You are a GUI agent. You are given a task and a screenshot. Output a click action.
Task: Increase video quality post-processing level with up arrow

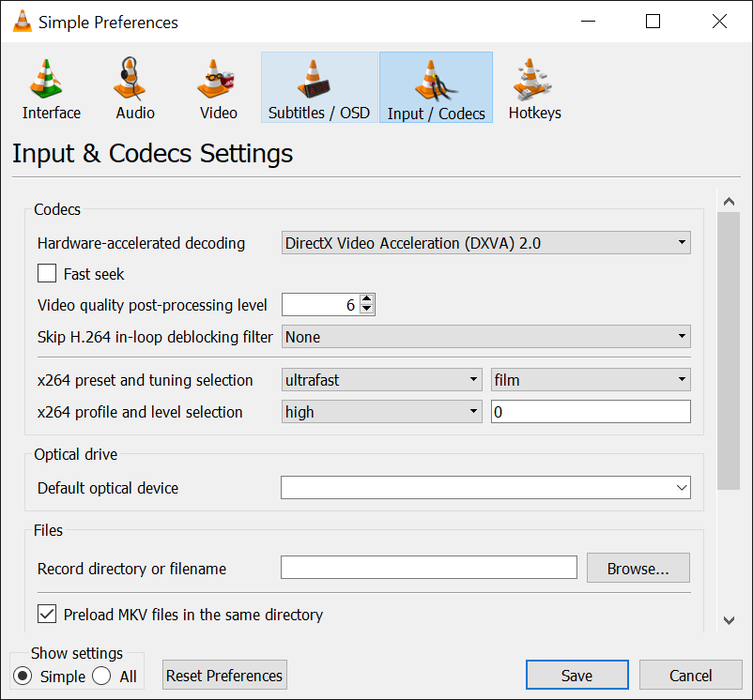click(367, 298)
